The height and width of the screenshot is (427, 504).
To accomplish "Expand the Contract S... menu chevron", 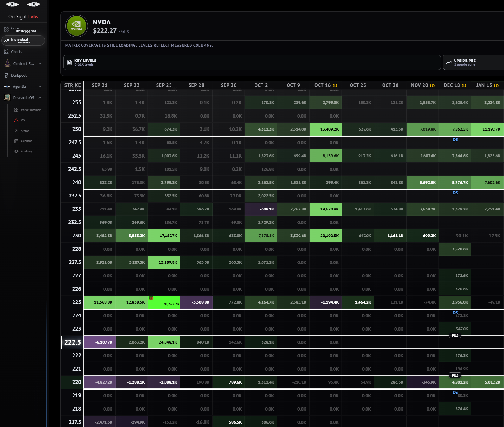I will pos(40,64).
